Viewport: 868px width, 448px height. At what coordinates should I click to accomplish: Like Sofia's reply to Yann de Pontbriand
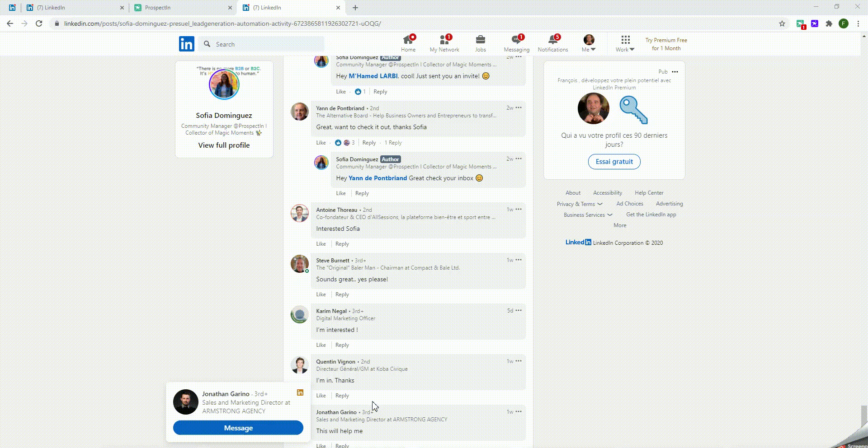coord(341,193)
